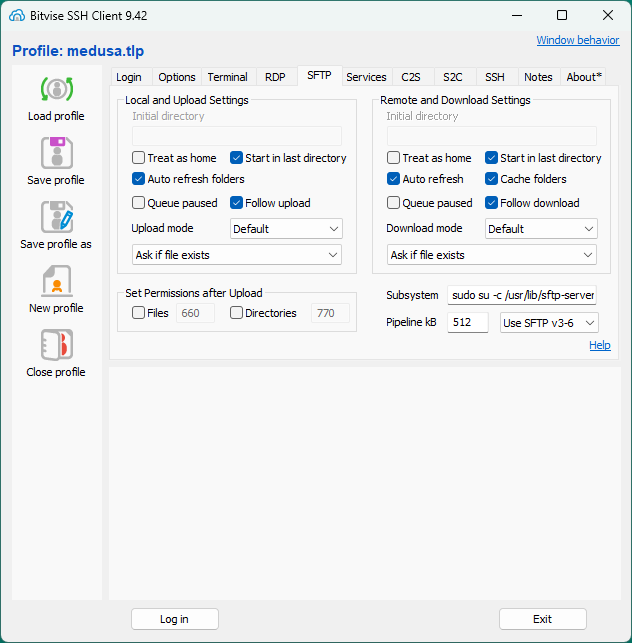The width and height of the screenshot is (632, 643).
Task: Click the Close profile label text
Action: pos(56,372)
